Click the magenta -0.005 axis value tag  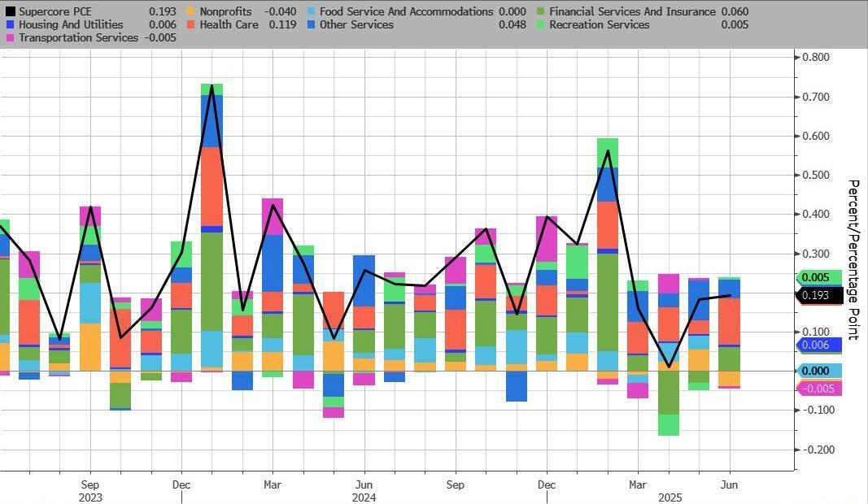click(x=819, y=389)
